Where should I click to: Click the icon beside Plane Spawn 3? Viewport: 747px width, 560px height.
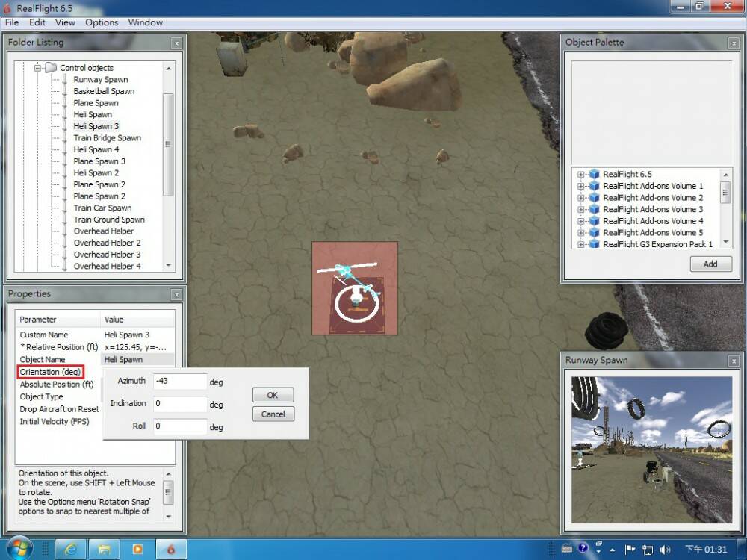pyautogui.click(x=65, y=161)
